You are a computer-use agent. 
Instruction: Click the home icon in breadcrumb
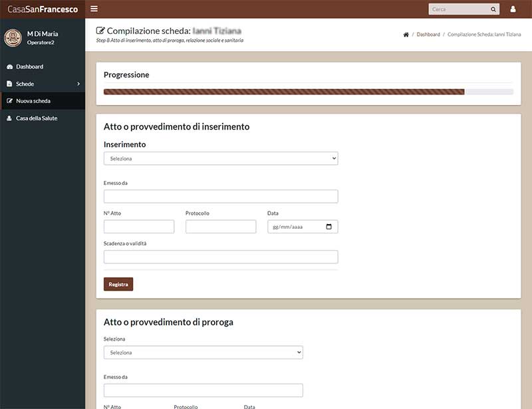406,35
